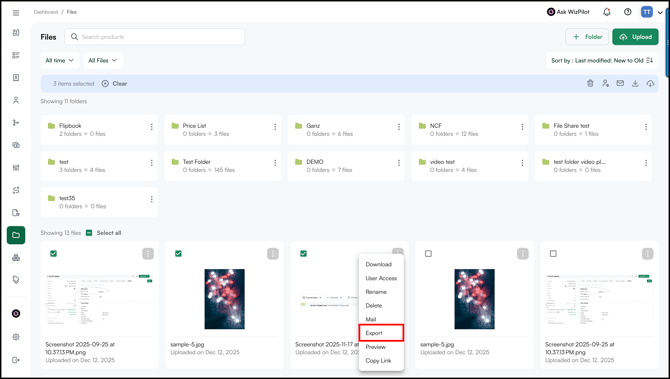The width and height of the screenshot is (670, 379).
Task: Click the mail envelope icon in selection bar
Action: click(620, 83)
